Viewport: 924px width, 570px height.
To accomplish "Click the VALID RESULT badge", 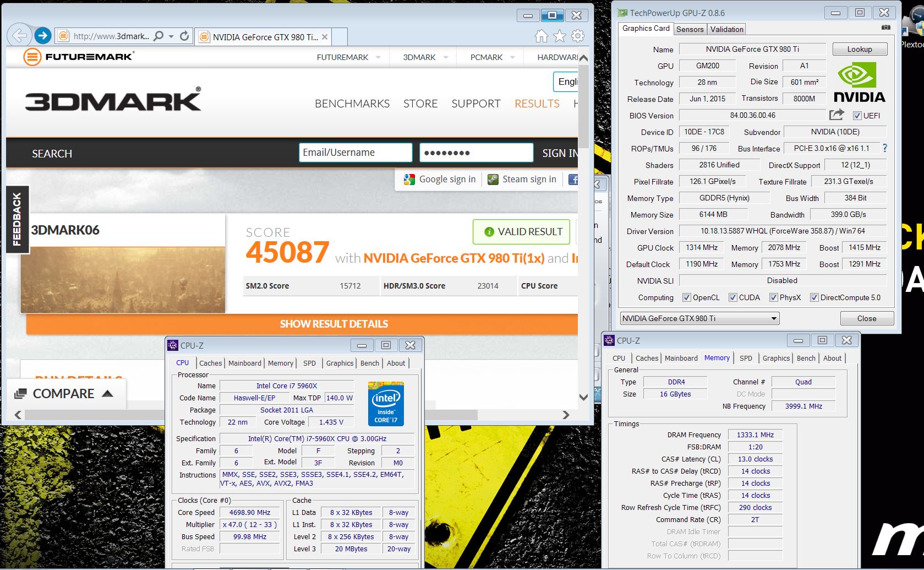I will (521, 232).
